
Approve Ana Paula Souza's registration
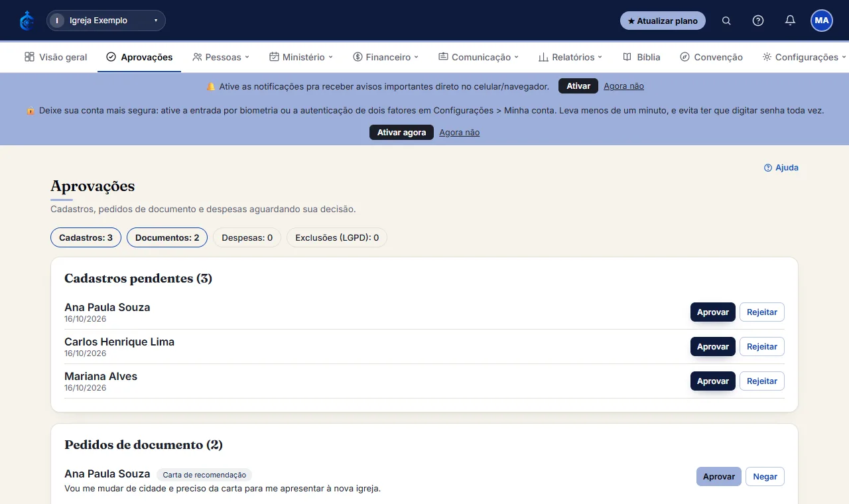coord(713,312)
